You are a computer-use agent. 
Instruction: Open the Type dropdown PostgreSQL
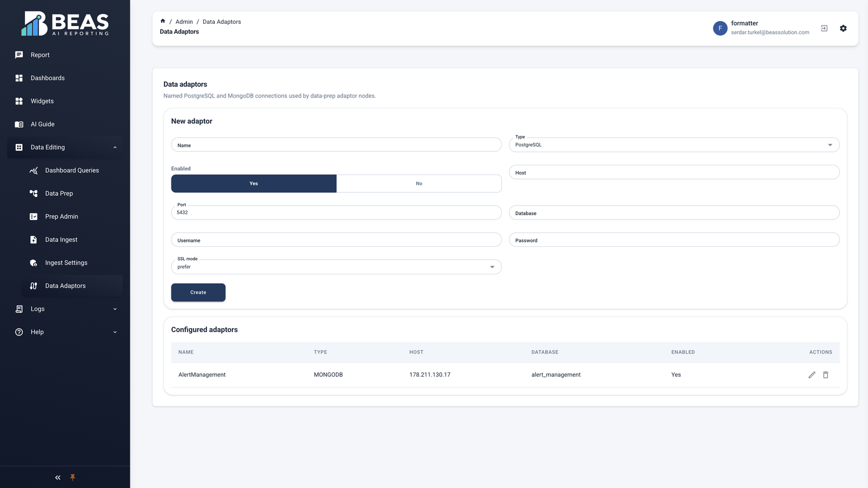pyautogui.click(x=674, y=145)
